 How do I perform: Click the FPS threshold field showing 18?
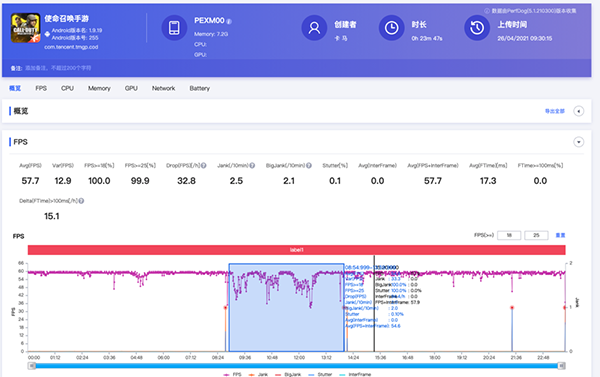[509, 235]
